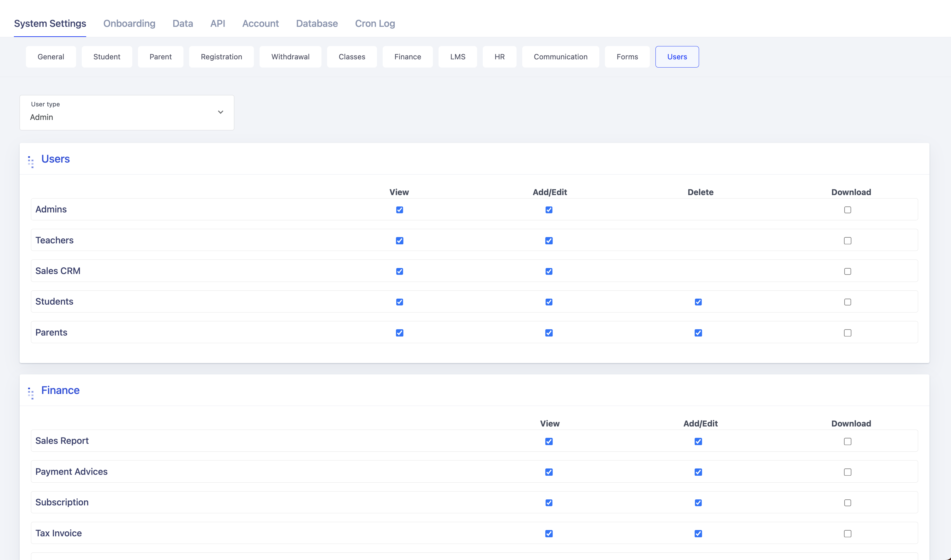The image size is (951, 560).
Task: Select the Withdrawal settings button
Action: (x=290, y=57)
